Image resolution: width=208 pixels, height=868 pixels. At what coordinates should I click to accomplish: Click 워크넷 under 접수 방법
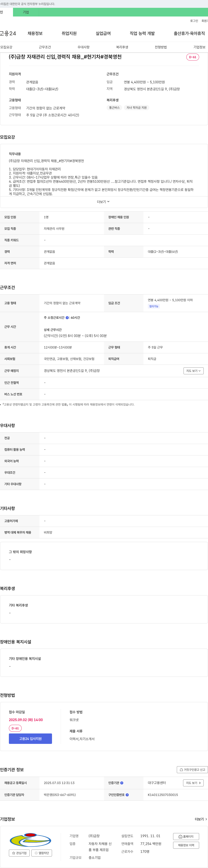point(74,720)
